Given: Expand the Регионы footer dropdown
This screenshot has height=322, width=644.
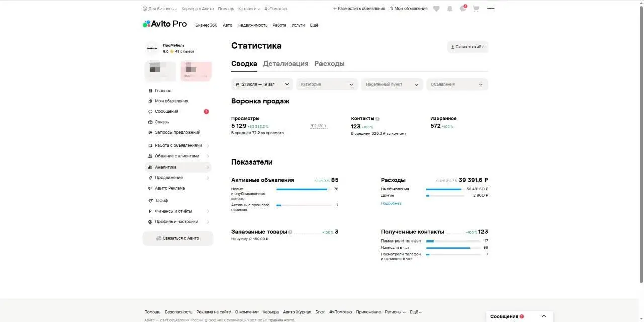Looking at the screenshot, I should (x=395, y=312).
